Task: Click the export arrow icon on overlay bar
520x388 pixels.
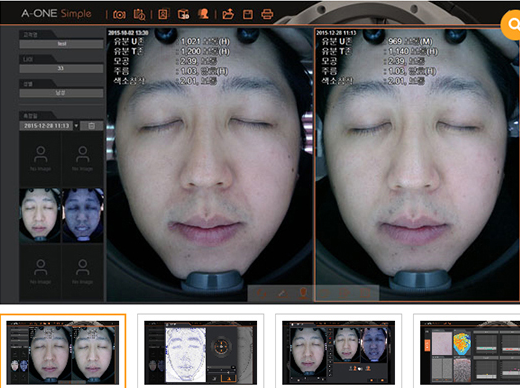Action: pos(344,294)
